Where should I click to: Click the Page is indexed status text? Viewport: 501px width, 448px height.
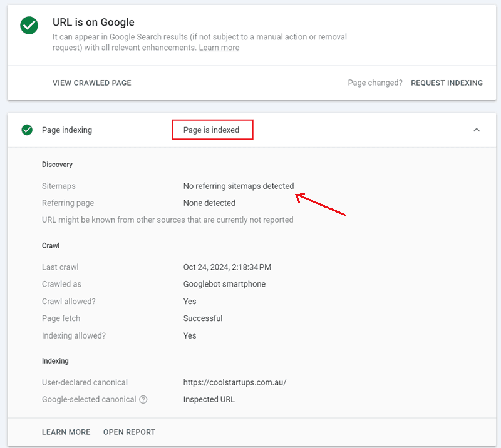(211, 130)
